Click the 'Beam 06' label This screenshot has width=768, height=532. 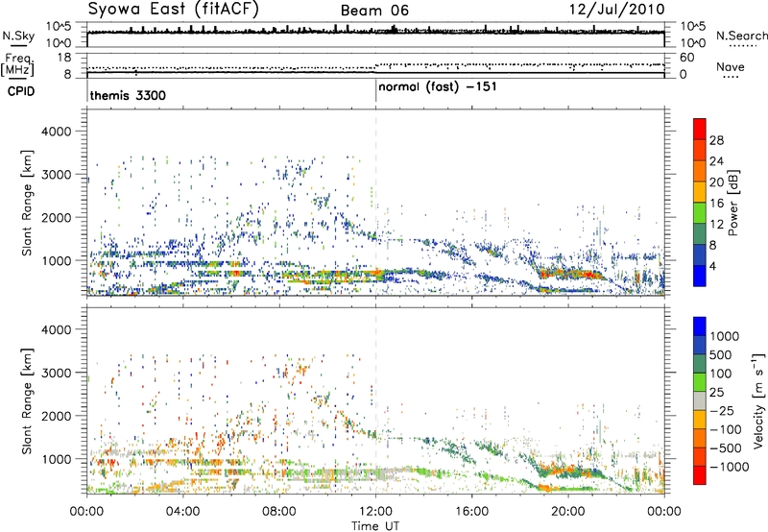pyautogui.click(x=374, y=11)
